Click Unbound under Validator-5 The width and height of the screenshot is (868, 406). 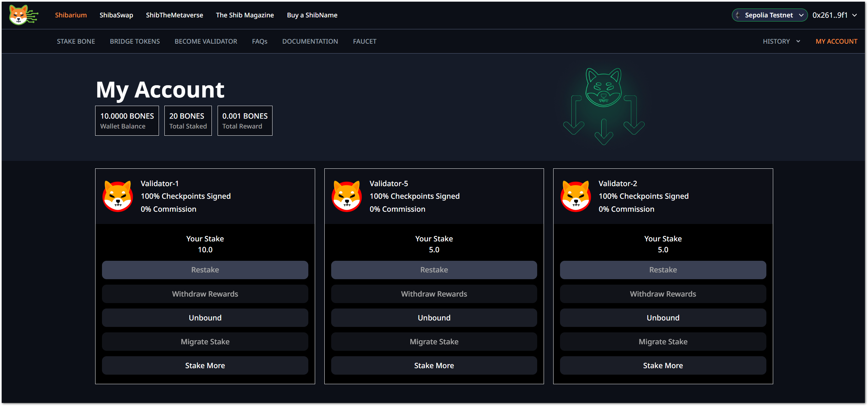434,318
